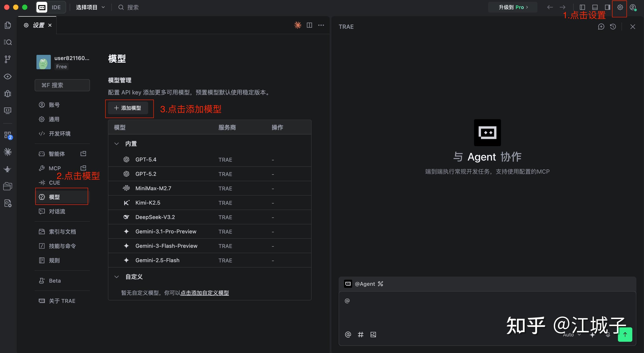Focus the ⌘F 搜索 settings search field
Viewport: 644px width, 353px height.
pyautogui.click(x=62, y=85)
